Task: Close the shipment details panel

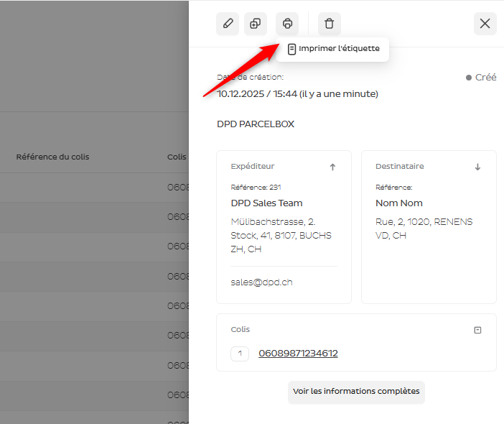Action: pos(485,24)
